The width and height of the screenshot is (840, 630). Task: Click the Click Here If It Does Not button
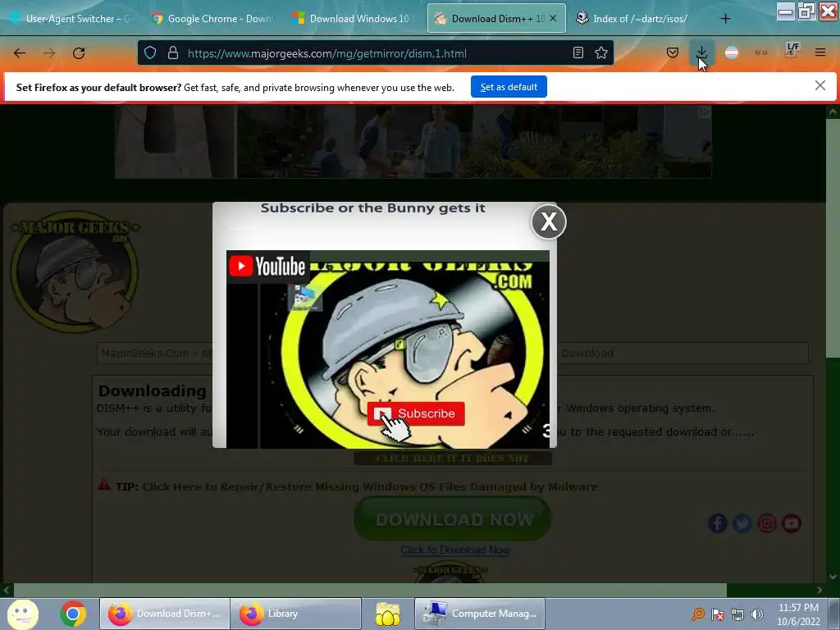(x=453, y=459)
